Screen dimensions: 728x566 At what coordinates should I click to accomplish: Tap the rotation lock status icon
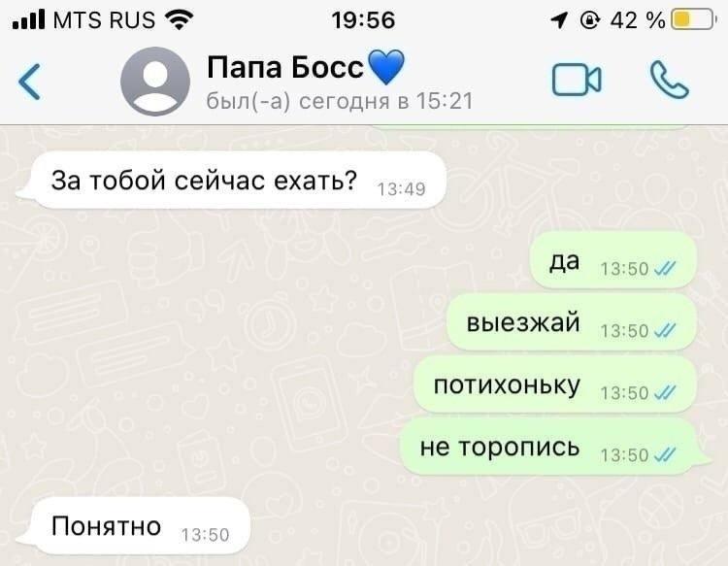point(589,20)
